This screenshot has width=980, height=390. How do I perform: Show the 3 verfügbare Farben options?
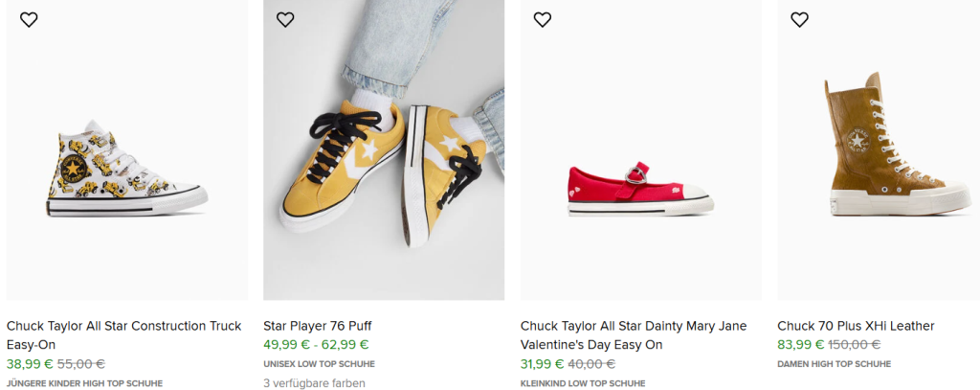tap(314, 383)
